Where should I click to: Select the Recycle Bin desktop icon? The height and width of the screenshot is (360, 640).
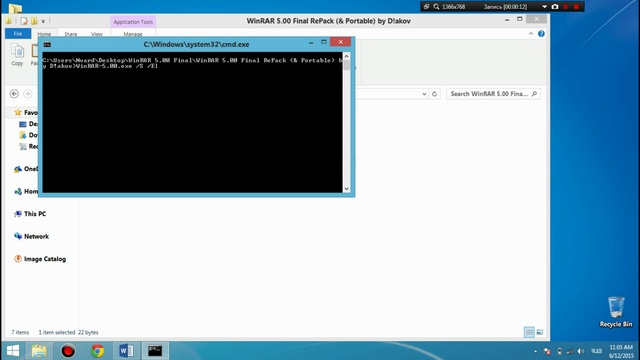[616, 312]
